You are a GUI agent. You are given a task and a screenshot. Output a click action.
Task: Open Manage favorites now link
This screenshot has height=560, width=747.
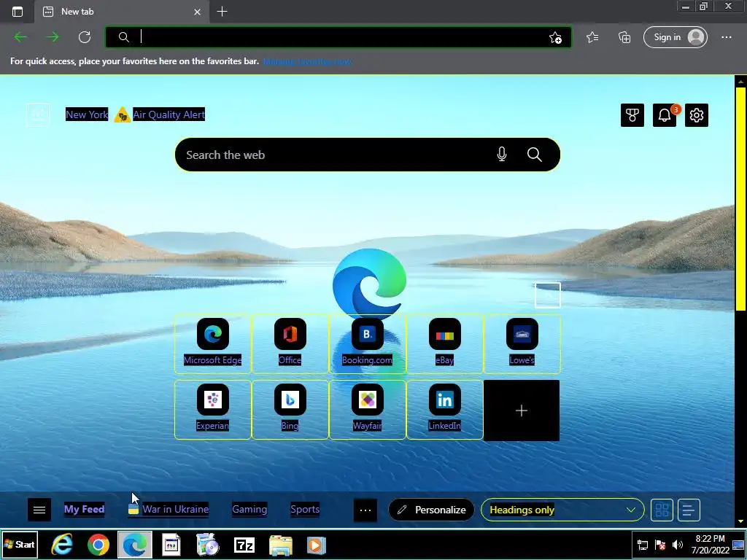pyautogui.click(x=307, y=61)
